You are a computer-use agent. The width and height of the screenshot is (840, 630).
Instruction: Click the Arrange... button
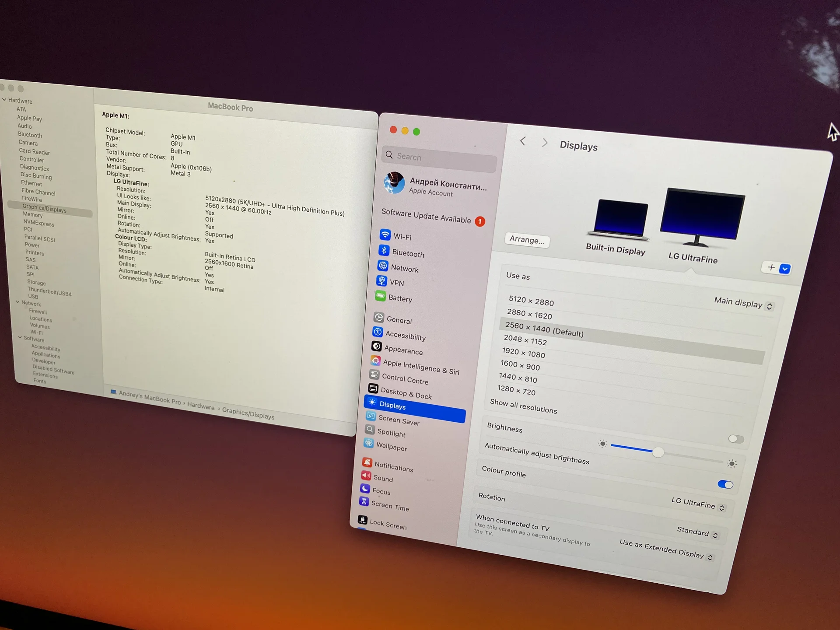point(527,240)
